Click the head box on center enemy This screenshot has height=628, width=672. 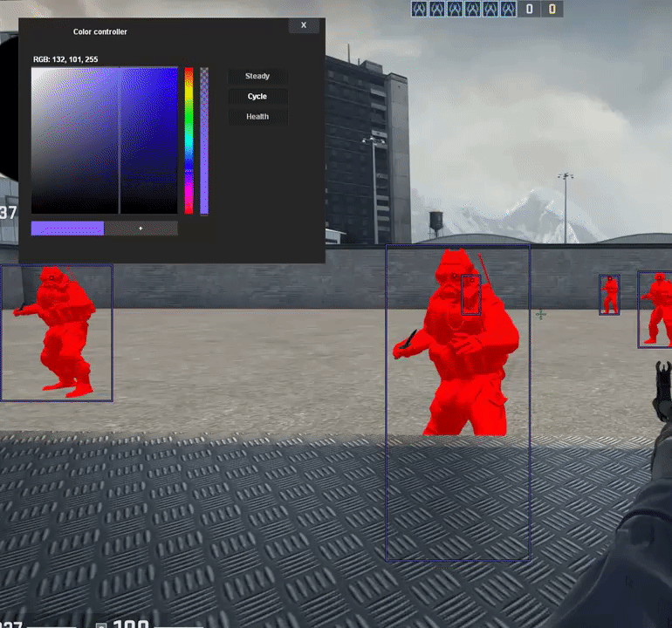click(x=471, y=295)
